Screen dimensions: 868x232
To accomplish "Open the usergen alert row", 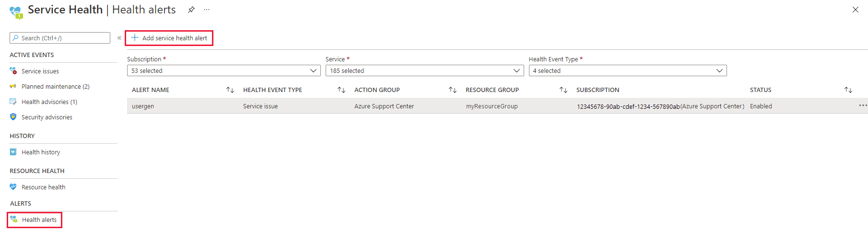I will pos(143,106).
